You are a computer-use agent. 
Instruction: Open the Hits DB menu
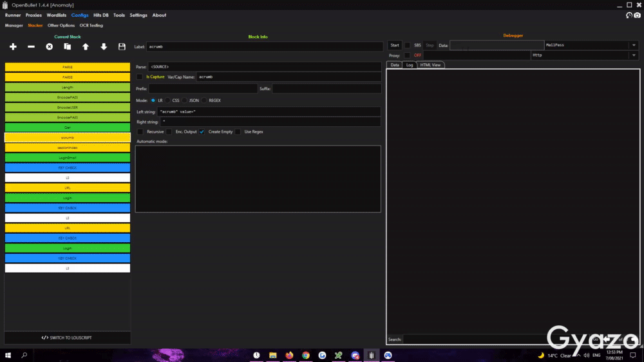click(101, 15)
